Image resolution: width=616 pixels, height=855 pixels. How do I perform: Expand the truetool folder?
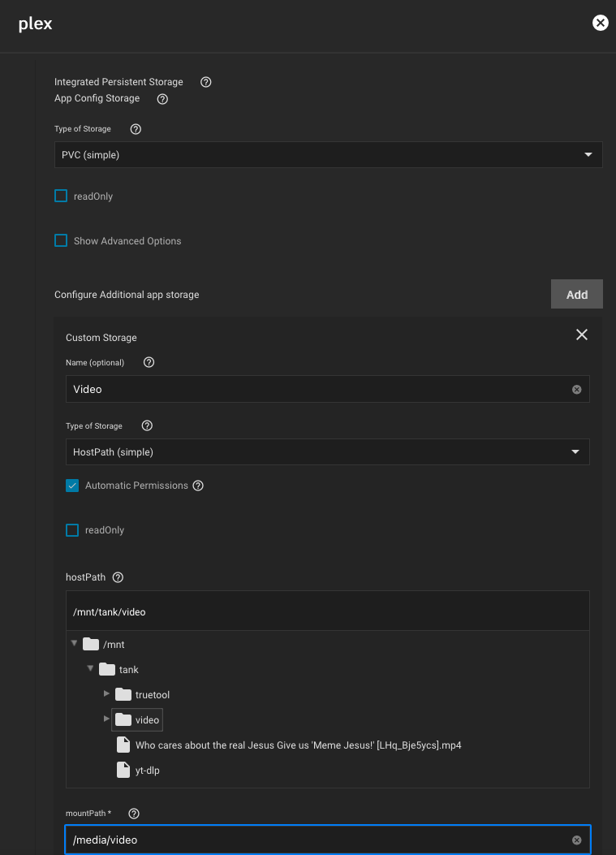click(x=107, y=693)
